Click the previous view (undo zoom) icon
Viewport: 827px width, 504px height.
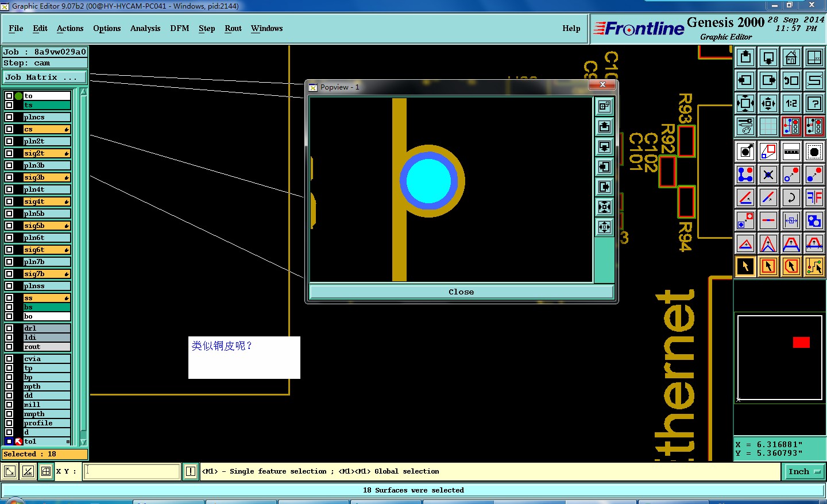[x=791, y=80]
